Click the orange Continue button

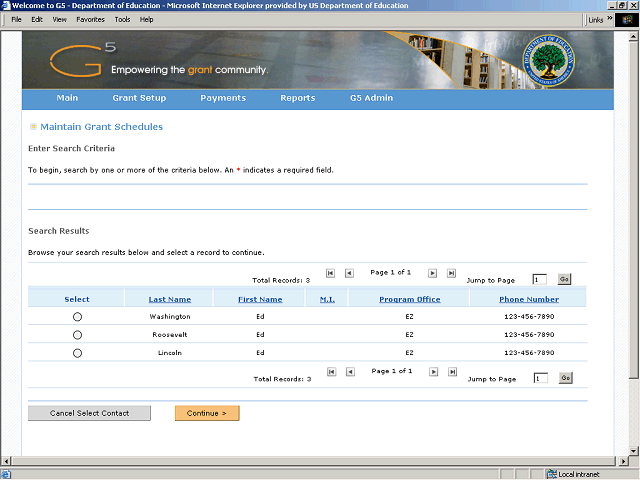click(x=207, y=413)
